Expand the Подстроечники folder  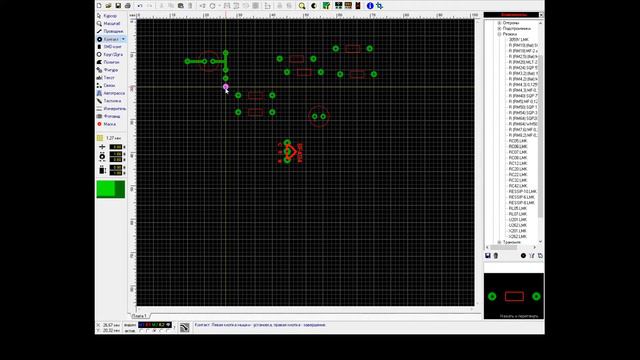(499, 29)
